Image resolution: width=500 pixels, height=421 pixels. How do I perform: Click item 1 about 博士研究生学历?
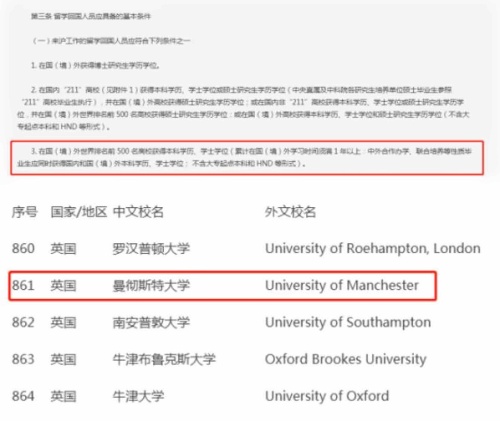coord(95,65)
